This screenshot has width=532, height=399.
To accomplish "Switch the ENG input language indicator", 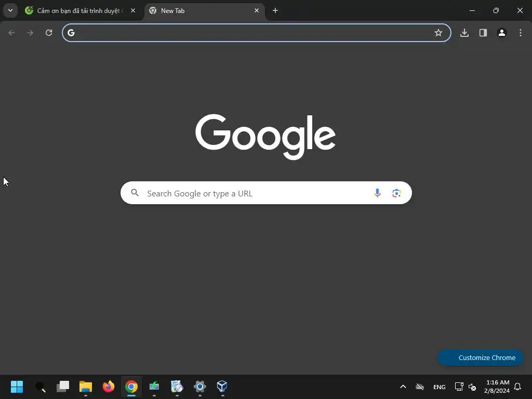I will click(x=440, y=387).
